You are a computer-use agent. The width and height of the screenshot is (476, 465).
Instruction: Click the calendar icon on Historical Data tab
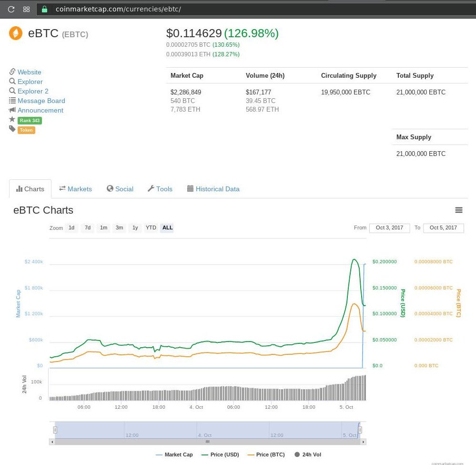(x=190, y=188)
